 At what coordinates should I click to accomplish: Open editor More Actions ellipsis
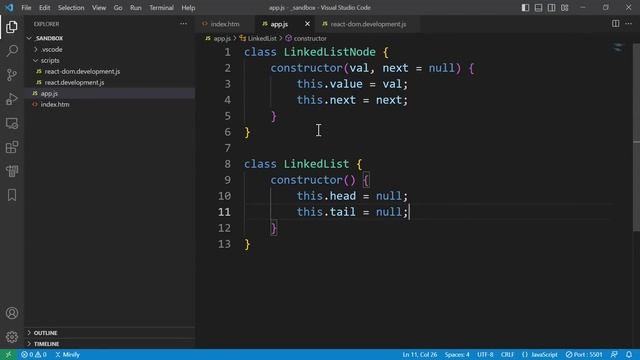(629, 24)
